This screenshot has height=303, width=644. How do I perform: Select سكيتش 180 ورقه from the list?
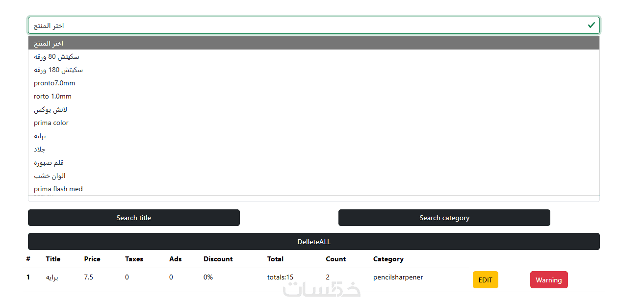pyautogui.click(x=314, y=70)
